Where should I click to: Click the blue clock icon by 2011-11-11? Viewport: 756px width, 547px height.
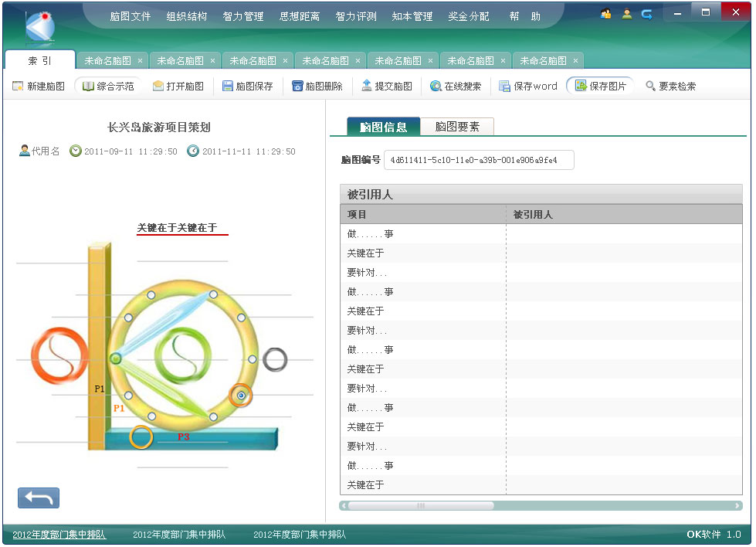point(193,151)
